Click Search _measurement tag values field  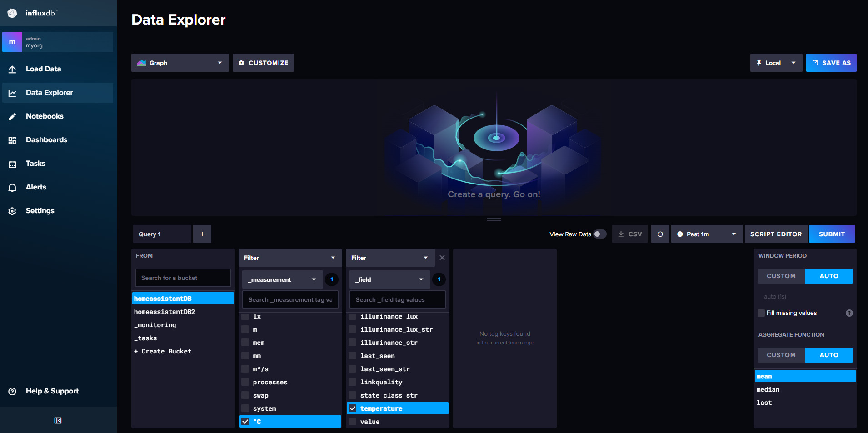[x=290, y=299]
